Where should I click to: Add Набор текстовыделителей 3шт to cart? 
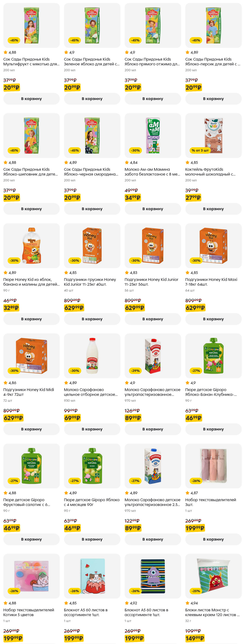coord(213,539)
